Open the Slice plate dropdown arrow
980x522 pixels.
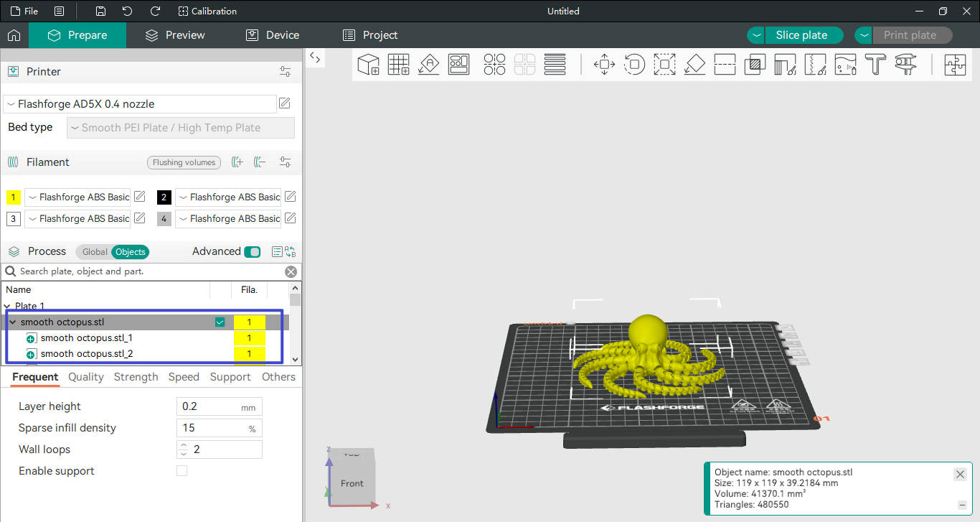[756, 35]
